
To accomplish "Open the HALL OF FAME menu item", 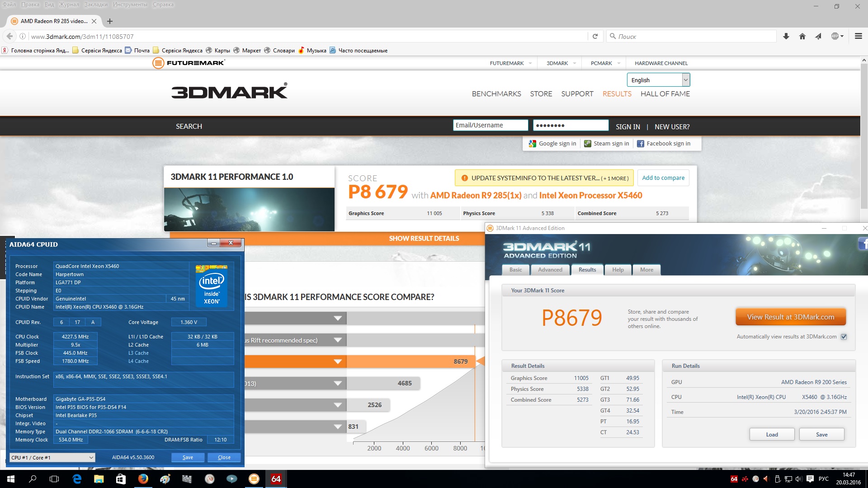I will click(665, 94).
